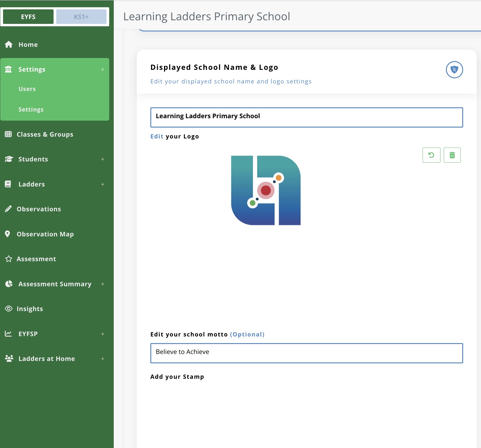Open Ladders at Home menu
Image resolution: width=481 pixels, height=448 pixels.
pos(47,359)
